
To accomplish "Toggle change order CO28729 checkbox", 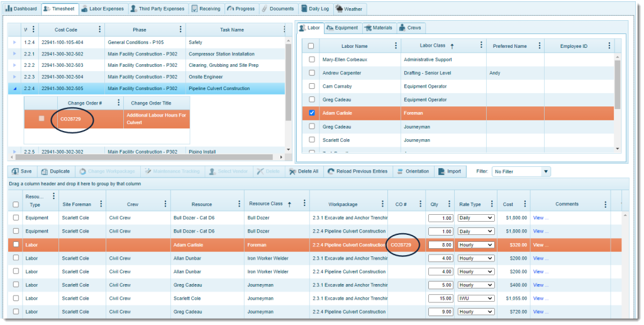I will tap(42, 118).
